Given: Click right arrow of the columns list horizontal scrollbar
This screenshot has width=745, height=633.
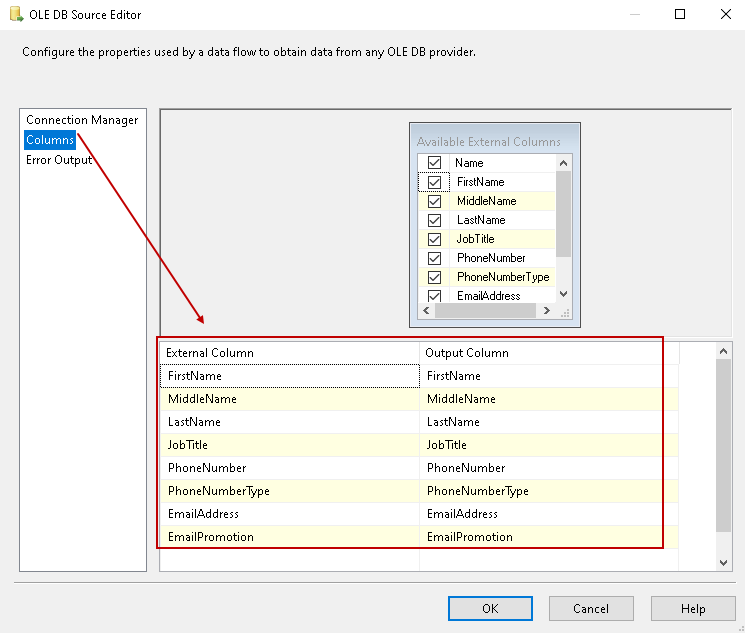Looking at the screenshot, I should [x=547, y=310].
